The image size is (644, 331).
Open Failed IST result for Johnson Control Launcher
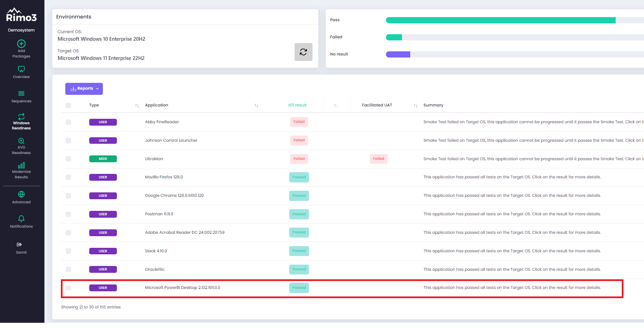coord(299,140)
